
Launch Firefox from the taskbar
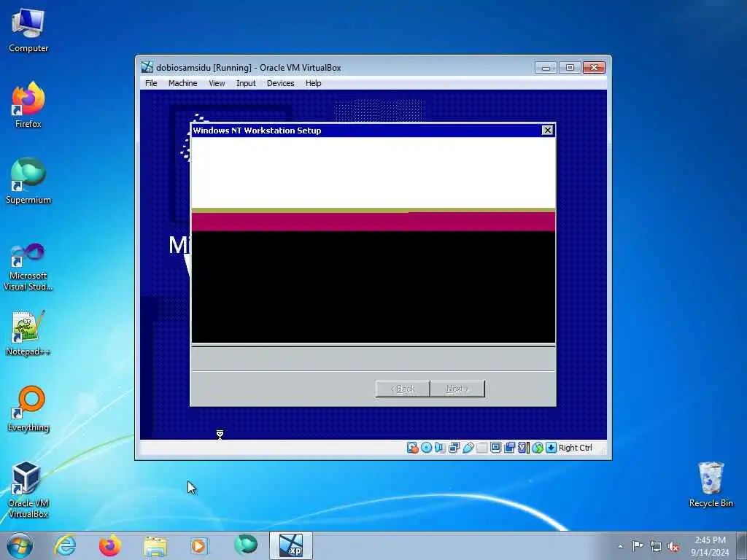[110, 545]
